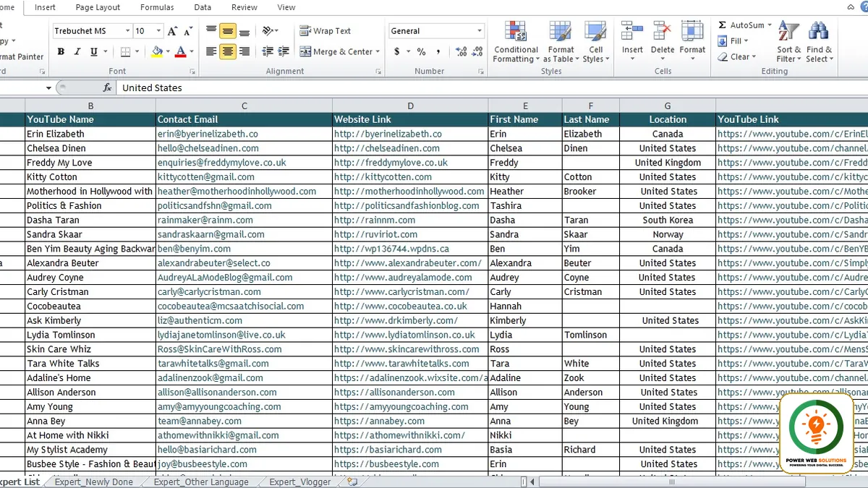Click erin@byerinelizabeth.co email link
Viewport: 868px width, 488px height.
(208, 134)
